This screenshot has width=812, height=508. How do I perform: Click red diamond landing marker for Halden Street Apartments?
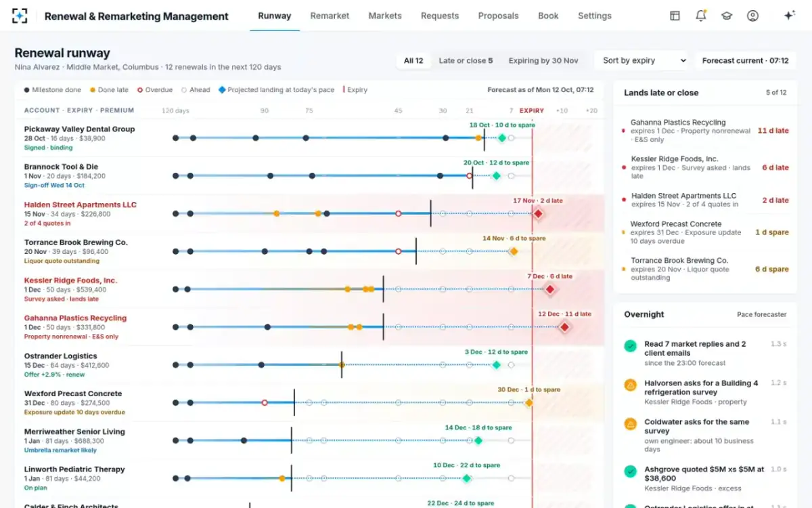tap(538, 213)
